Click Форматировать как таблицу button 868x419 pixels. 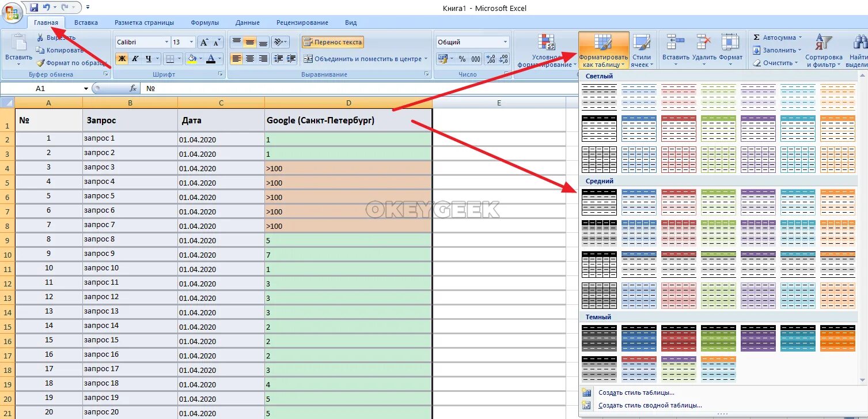tap(604, 51)
